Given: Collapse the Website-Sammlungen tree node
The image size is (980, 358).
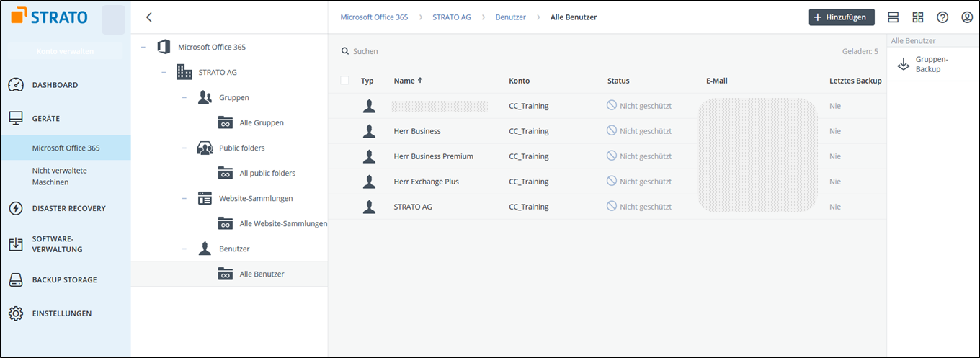Looking at the screenshot, I should click(x=185, y=198).
